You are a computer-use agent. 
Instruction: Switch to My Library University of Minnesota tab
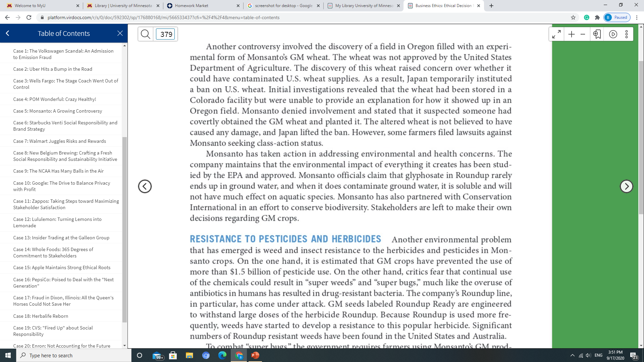pos(364,6)
